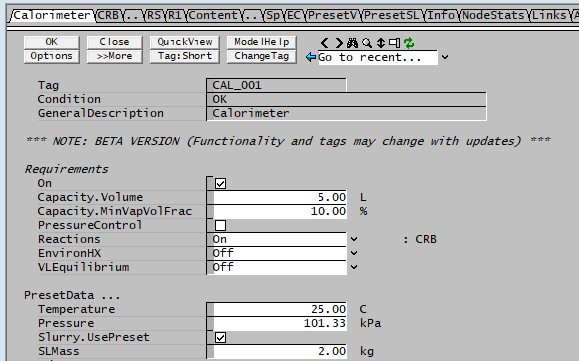Click the Tag:Short button
The width and height of the screenshot is (579, 361).
point(185,56)
